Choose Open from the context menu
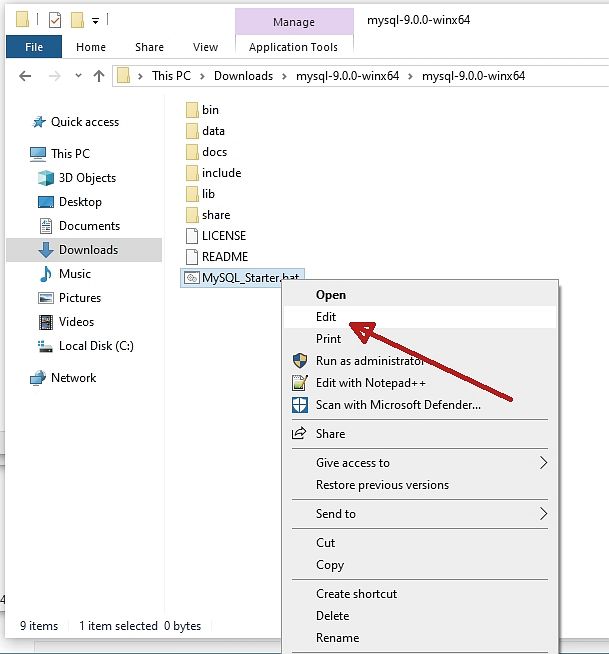 click(x=420, y=295)
